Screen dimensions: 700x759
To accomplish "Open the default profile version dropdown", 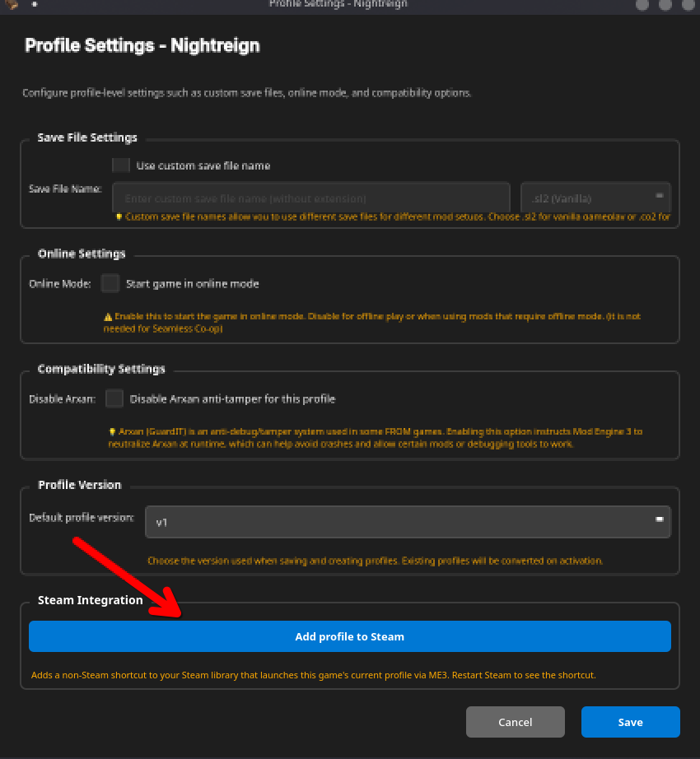I will click(408, 520).
